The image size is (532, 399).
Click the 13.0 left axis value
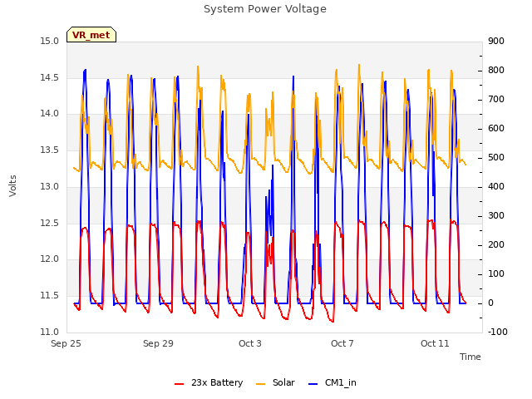50,186
